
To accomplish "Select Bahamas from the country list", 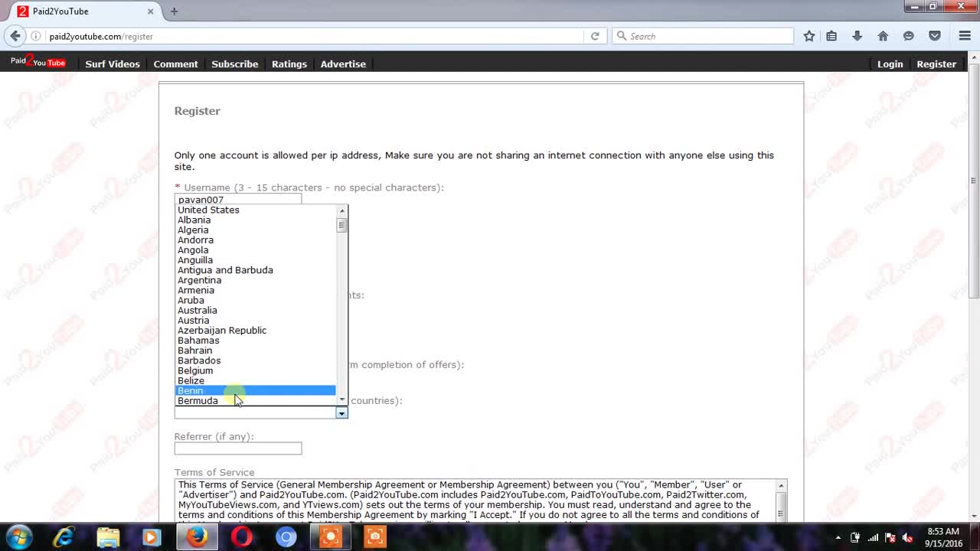I will pos(256,340).
